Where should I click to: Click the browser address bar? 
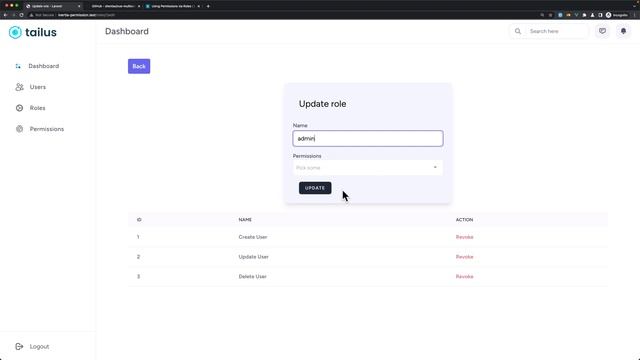[x=282, y=15]
